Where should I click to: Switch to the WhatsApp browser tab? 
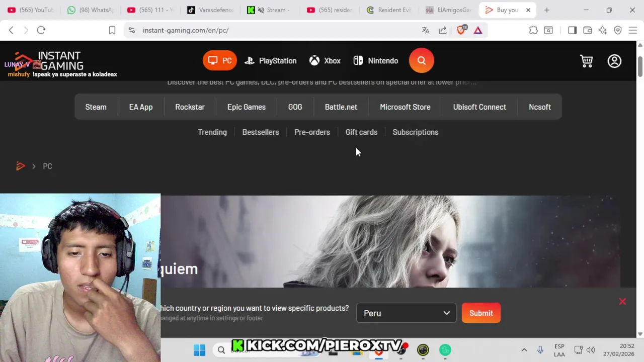[x=91, y=10]
